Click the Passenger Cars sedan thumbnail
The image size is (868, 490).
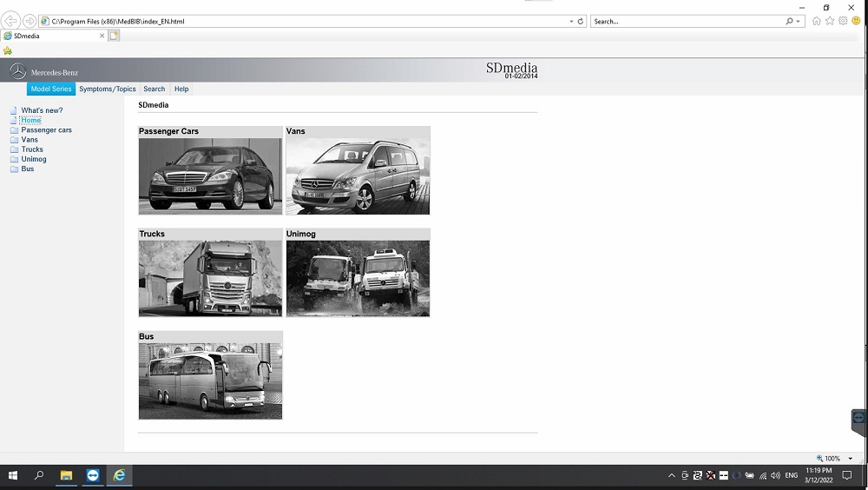pos(210,175)
